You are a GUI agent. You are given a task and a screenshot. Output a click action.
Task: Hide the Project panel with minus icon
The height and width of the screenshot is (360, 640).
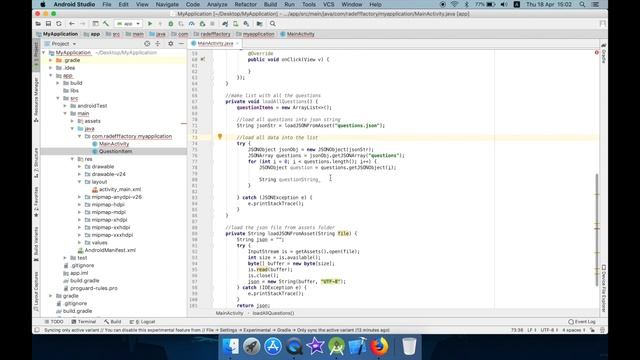pos(181,43)
